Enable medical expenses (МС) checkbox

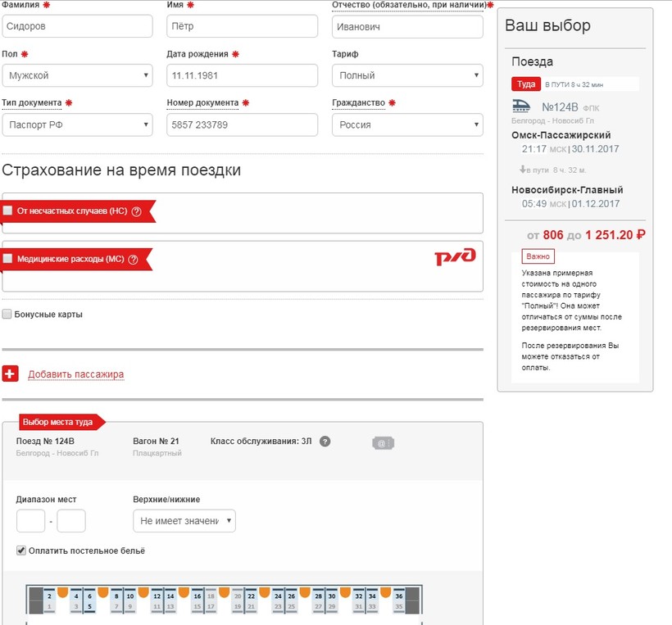(8, 259)
